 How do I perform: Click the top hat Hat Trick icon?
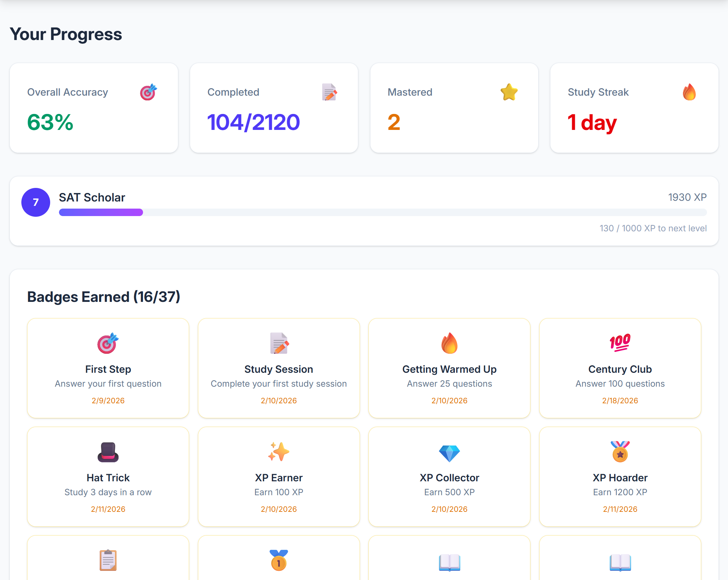108,452
